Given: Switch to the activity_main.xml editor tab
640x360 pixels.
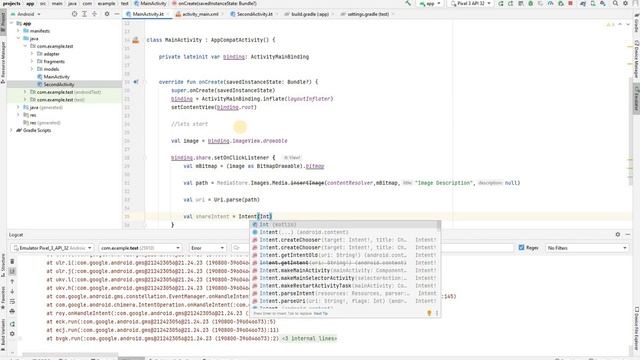Looking at the screenshot, I should pos(200,14).
